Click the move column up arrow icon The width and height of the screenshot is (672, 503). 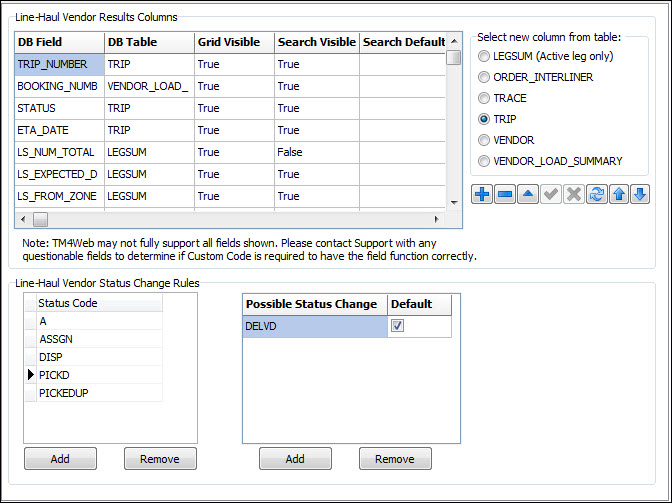(619, 195)
